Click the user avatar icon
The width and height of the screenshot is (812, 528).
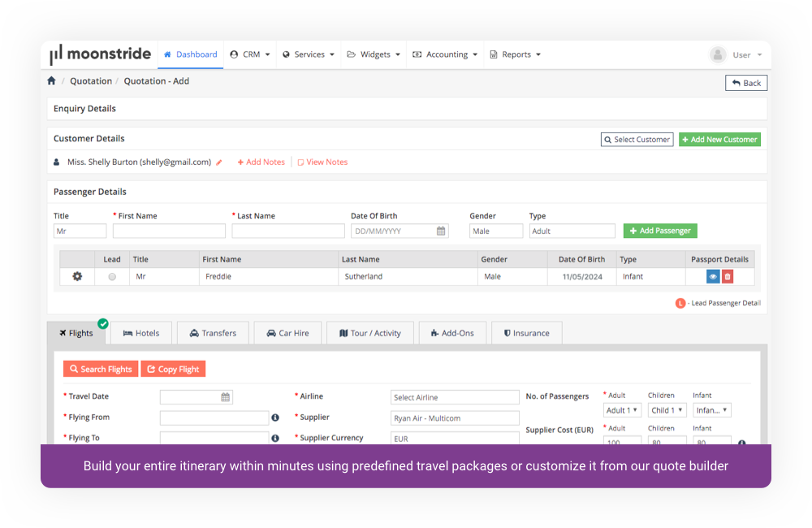(718, 55)
